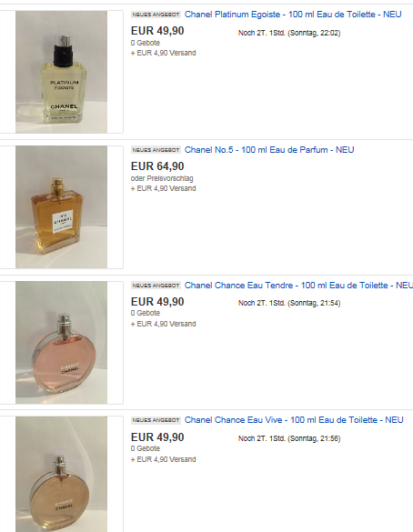
Task: Open the Chanel Chance Eau Vive listing title
Action: [x=294, y=420]
